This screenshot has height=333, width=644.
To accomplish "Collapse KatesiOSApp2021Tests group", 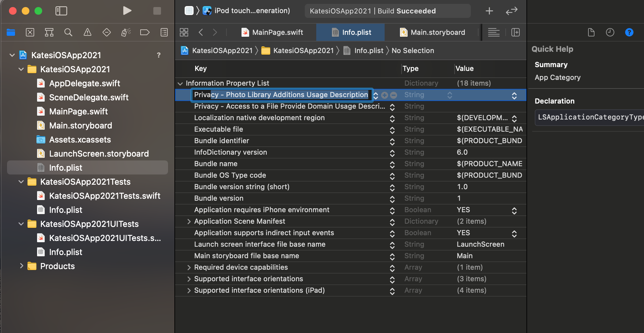I will tap(21, 182).
